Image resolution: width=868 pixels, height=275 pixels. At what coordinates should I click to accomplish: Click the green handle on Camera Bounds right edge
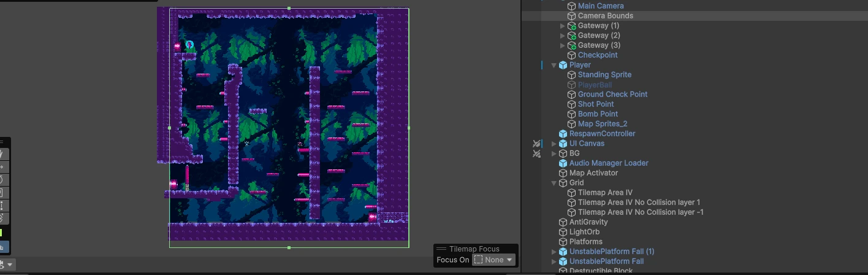(x=409, y=128)
